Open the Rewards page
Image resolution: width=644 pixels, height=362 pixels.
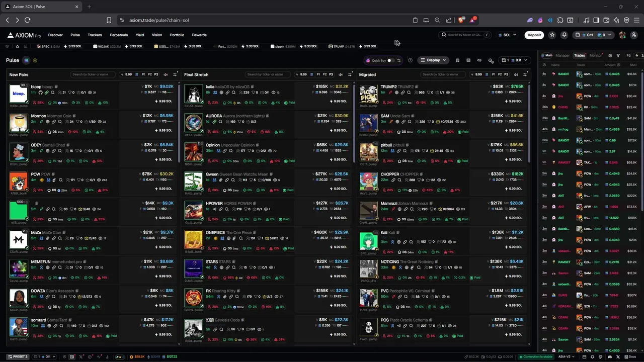tap(199, 35)
